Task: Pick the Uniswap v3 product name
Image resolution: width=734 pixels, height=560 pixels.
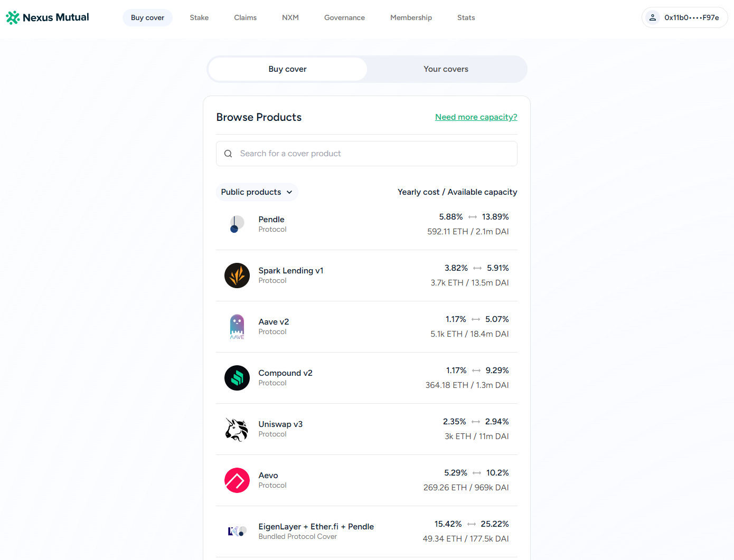Action: tap(280, 424)
